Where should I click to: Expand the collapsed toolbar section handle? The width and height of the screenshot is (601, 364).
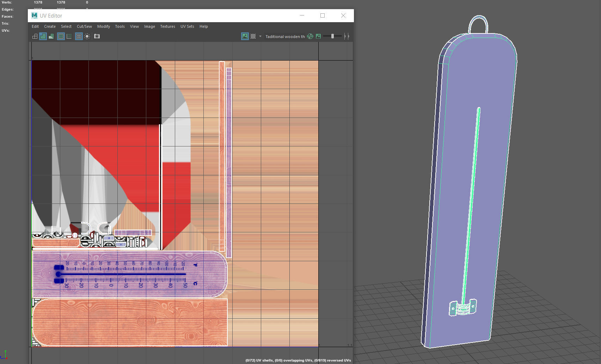point(347,36)
